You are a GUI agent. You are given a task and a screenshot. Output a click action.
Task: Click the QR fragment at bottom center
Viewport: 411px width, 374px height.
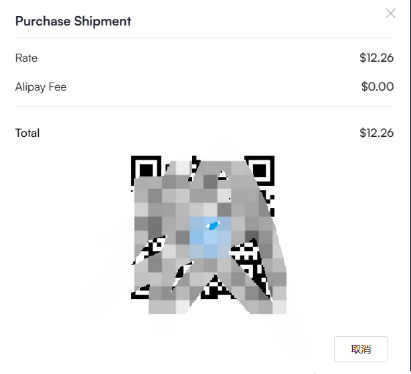click(x=216, y=287)
